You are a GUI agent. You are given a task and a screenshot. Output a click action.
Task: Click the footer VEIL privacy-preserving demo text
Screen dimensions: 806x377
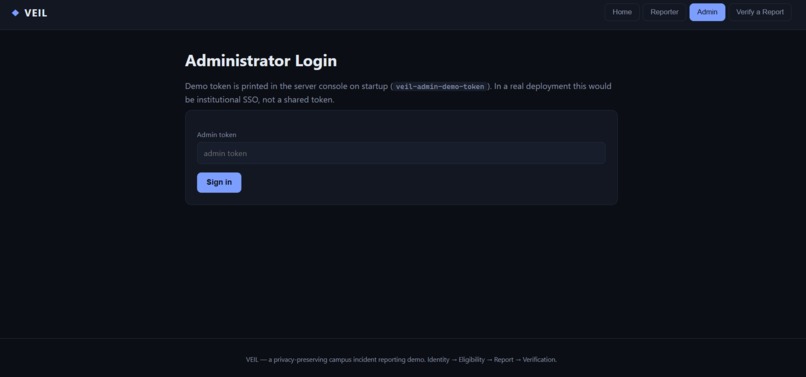(x=401, y=360)
